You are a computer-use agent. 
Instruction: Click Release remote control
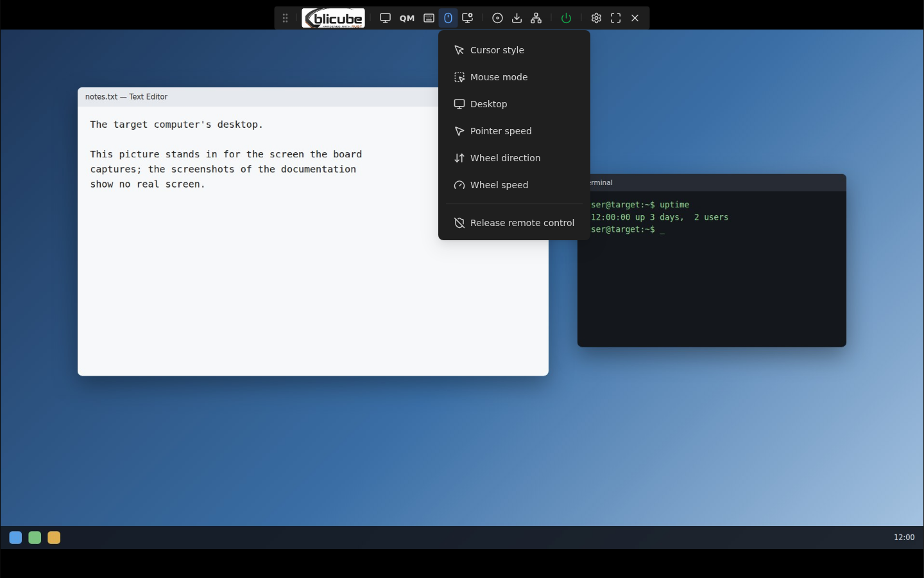(x=514, y=223)
